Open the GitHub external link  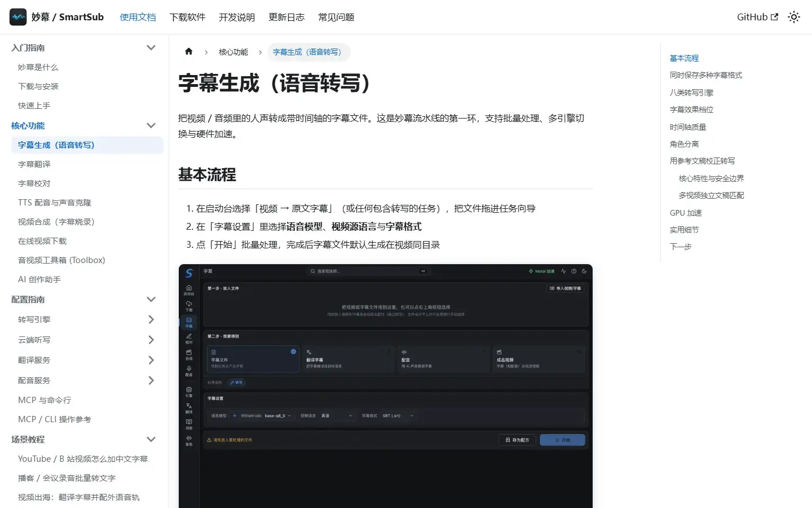[x=757, y=17]
